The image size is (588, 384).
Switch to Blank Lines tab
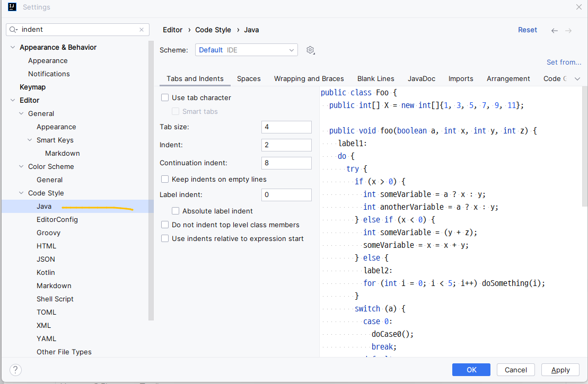click(376, 79)
